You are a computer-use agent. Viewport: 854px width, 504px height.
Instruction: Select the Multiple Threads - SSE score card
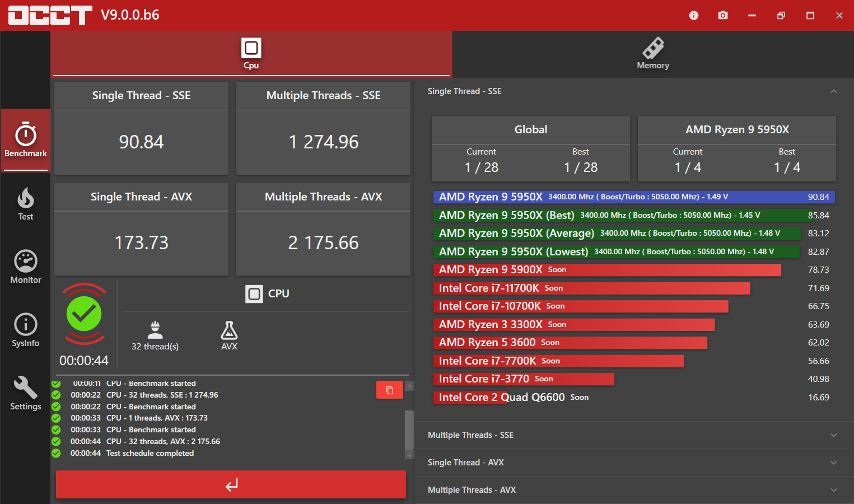point(323,128)
